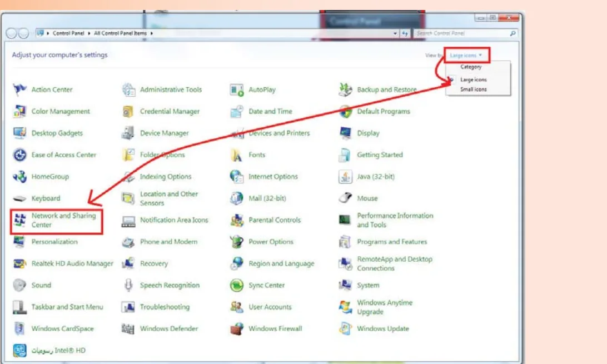Viewport: 607px width, 364px height.
Task: Open the Credential Manager link
Action: [170, 111]
